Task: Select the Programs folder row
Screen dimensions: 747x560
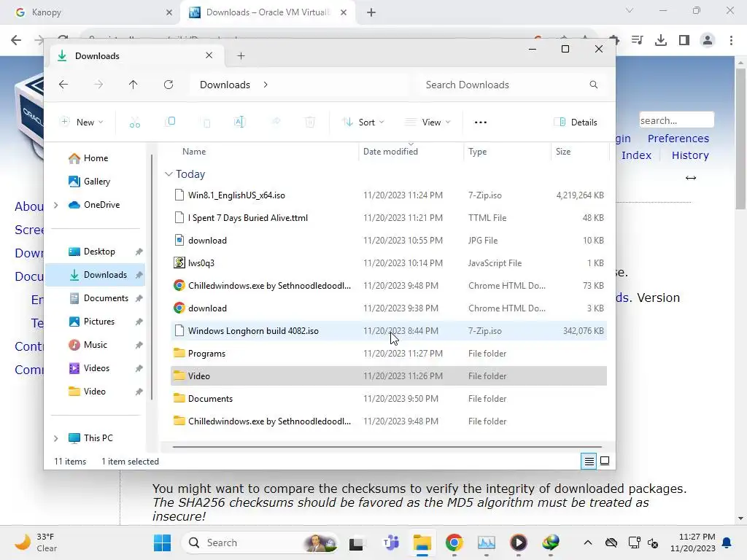Action: [x=389, y=354]
